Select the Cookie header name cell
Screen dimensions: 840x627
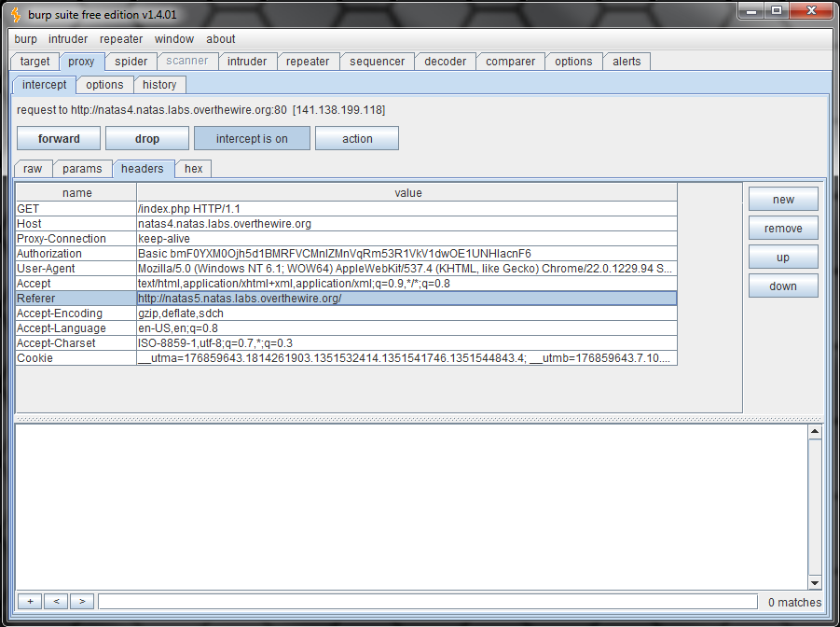tap(76, 358)
